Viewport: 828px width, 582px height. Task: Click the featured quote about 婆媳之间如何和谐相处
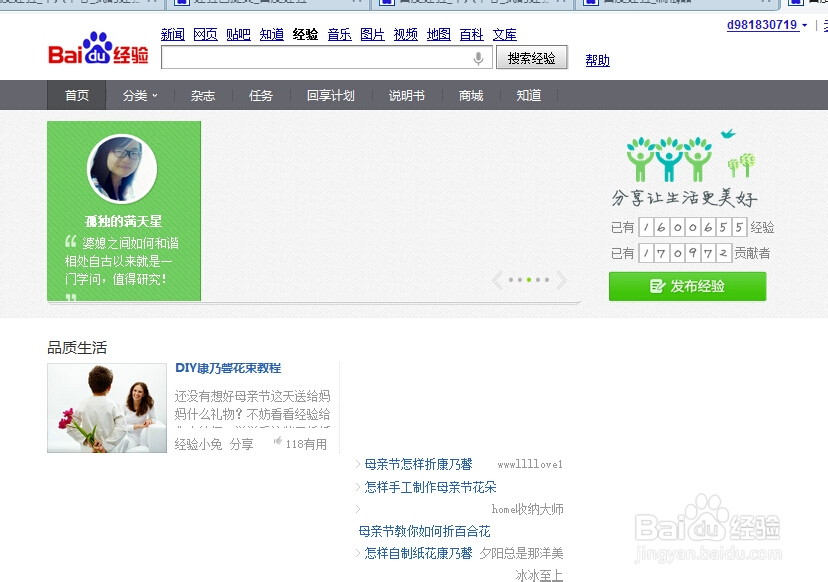(x=123, y=261)
